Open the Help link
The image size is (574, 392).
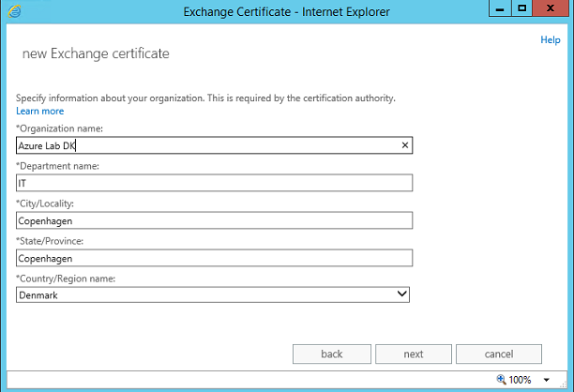pos(551,40)
